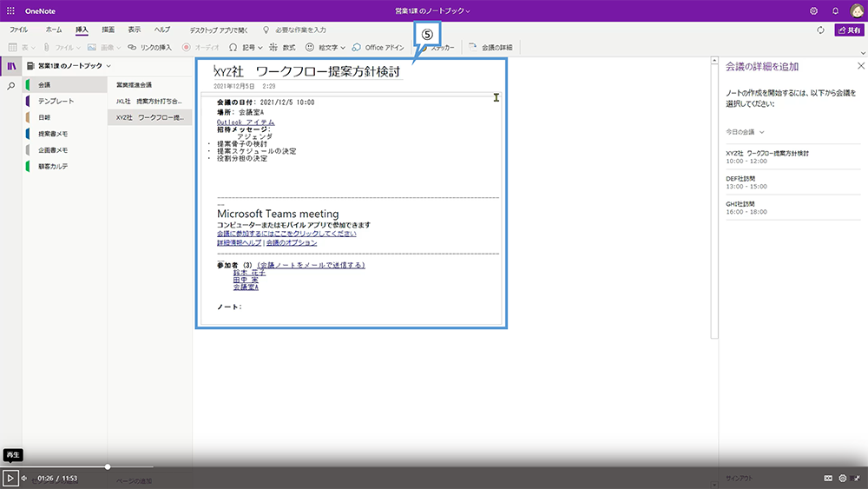Viewport: 868px width, 489px height.
Task: Select the 提案書メモ section
Action: tap(65, 134)
